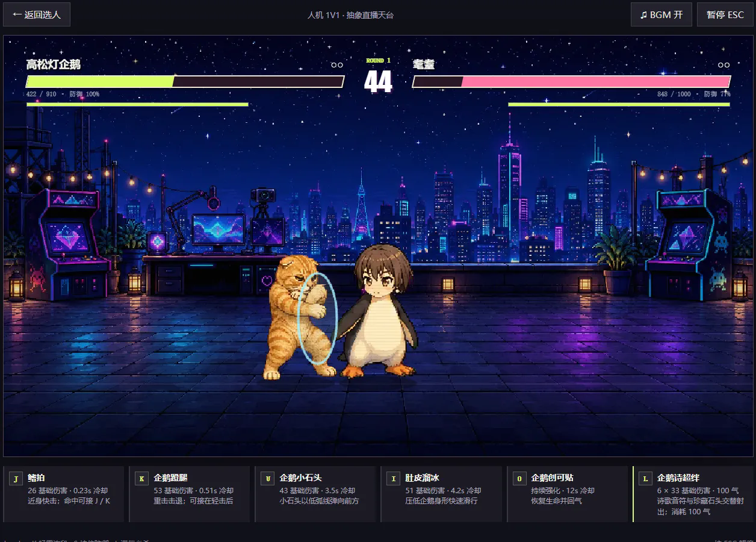Click the L key icon for 企鹅诗超绊
Viewport: 756px width, 542px height.
(645, 479)
